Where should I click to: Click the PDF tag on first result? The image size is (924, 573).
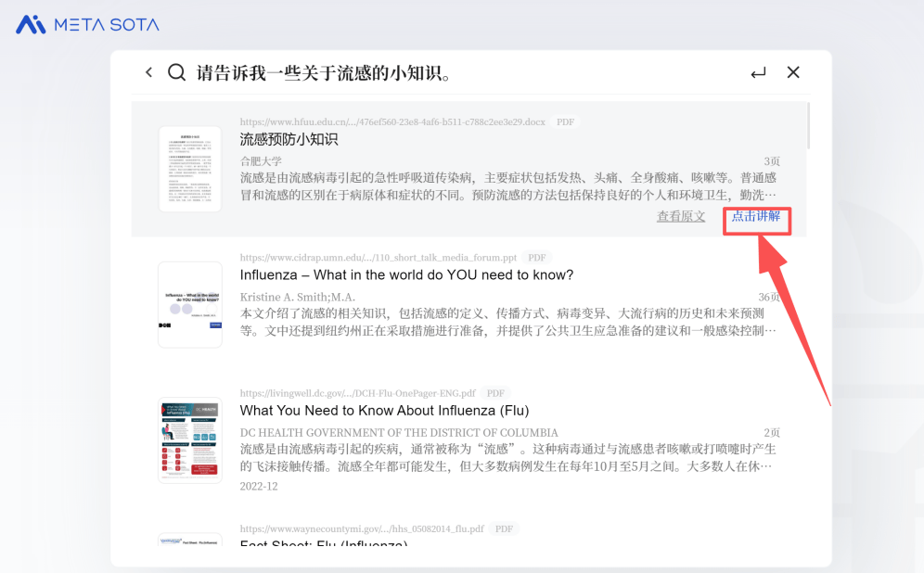[565, 122]
